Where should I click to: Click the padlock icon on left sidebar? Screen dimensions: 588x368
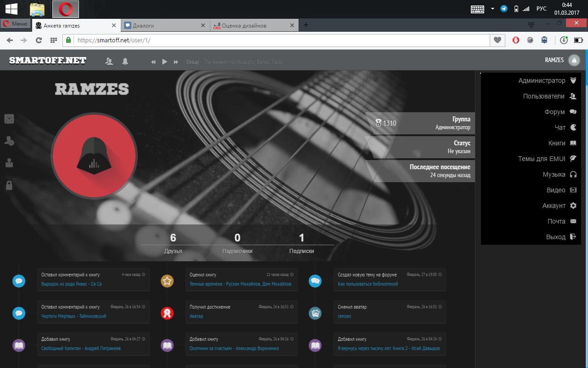coord(9,185)
